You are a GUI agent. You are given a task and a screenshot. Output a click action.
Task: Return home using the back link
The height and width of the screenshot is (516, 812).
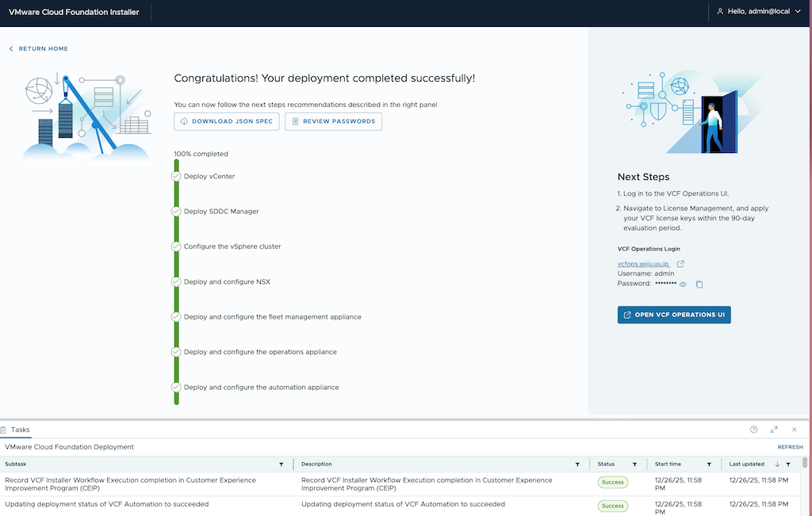[38, 48]
